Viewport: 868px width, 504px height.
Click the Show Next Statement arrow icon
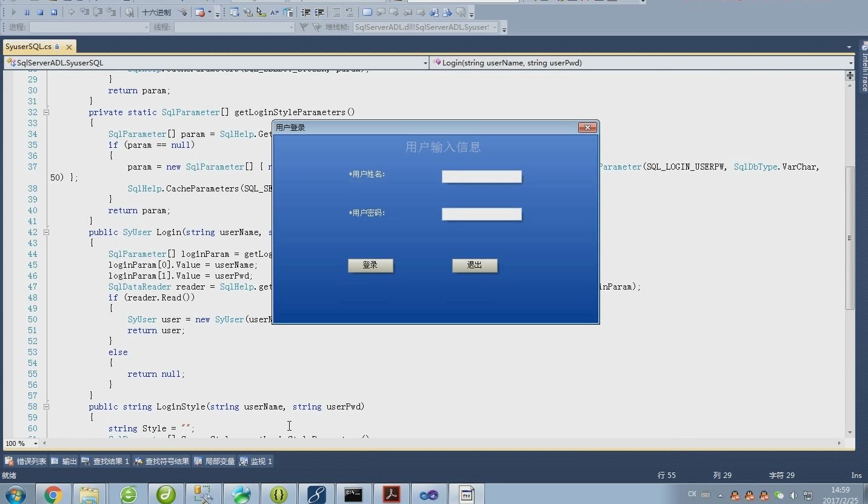(x=71, y=12)
